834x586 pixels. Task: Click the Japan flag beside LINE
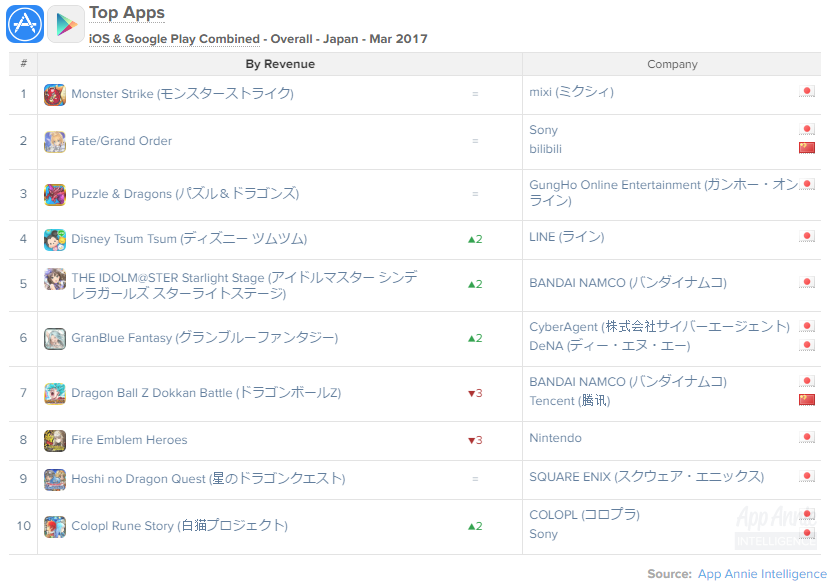coord(807,236)
